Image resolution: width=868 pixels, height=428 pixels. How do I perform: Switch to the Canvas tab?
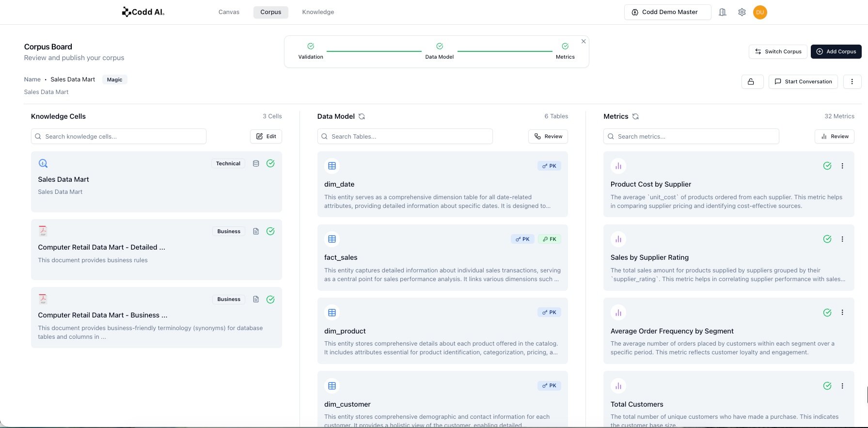point(229,12)
